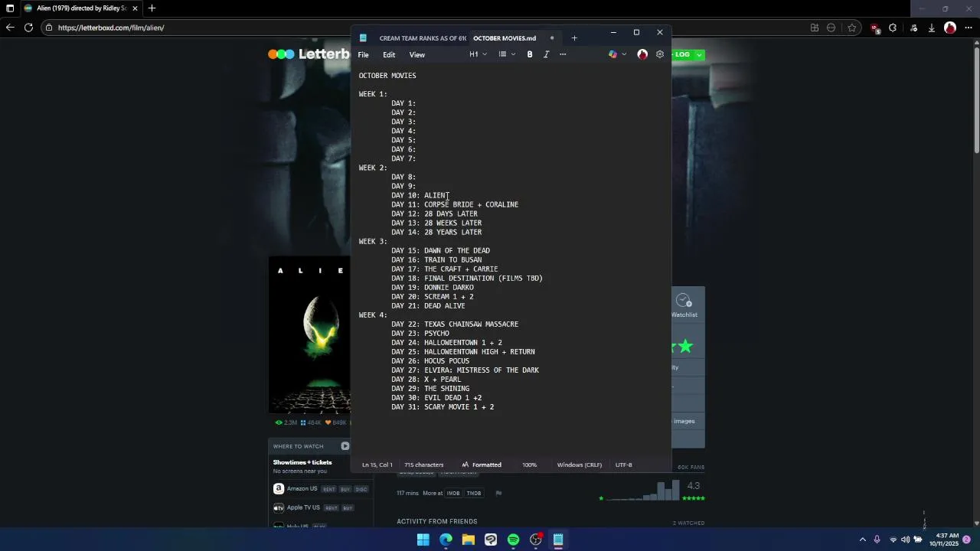Click the 715 characters count
Viewport: 980px width, 551px height.
pos(424,465)
